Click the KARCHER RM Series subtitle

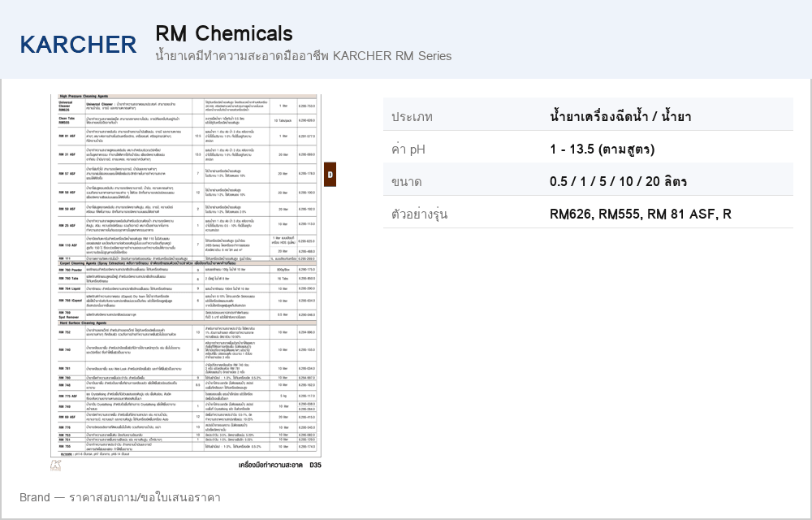tap(304, 56)
